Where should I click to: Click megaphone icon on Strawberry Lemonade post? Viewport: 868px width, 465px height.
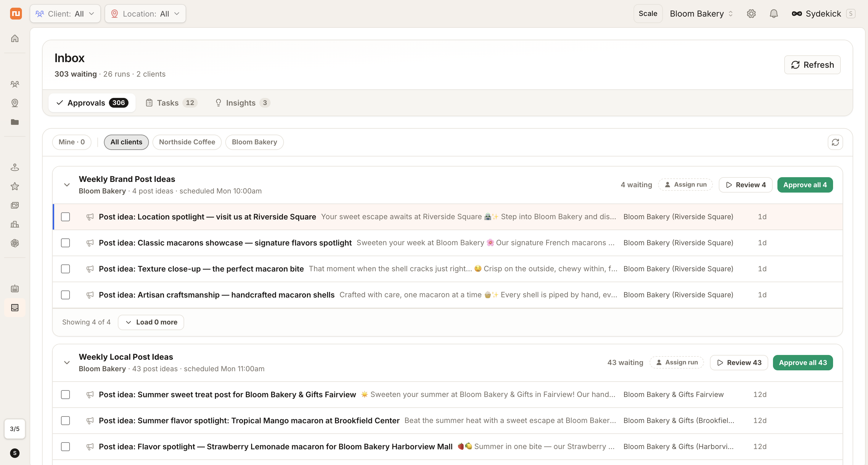click(x=90, y=446)
